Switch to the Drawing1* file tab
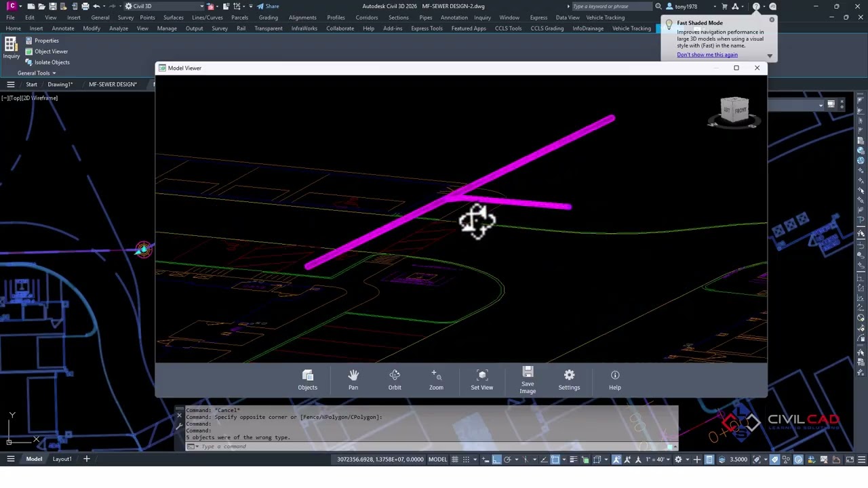 click(60, 84)
